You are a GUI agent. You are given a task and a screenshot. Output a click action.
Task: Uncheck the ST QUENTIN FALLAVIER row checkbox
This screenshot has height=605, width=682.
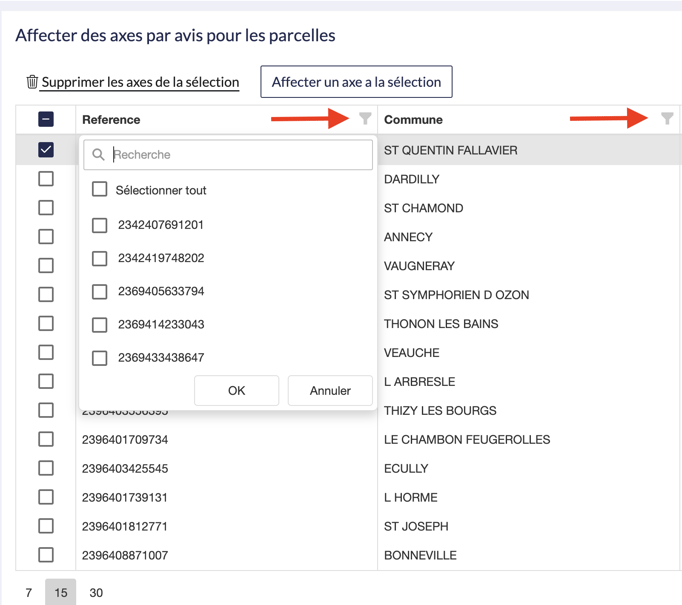(46, 150)
